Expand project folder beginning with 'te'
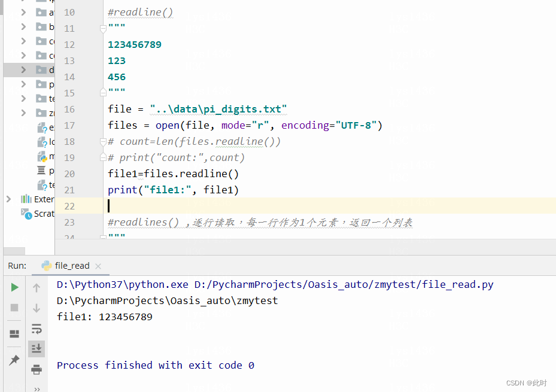556x392 pixels. [x=23, y=99]
